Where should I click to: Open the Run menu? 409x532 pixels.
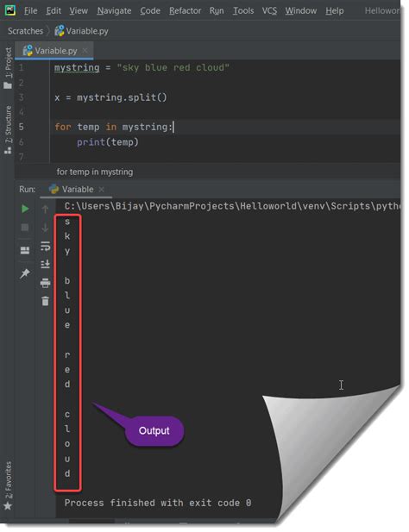pos(217,11)
